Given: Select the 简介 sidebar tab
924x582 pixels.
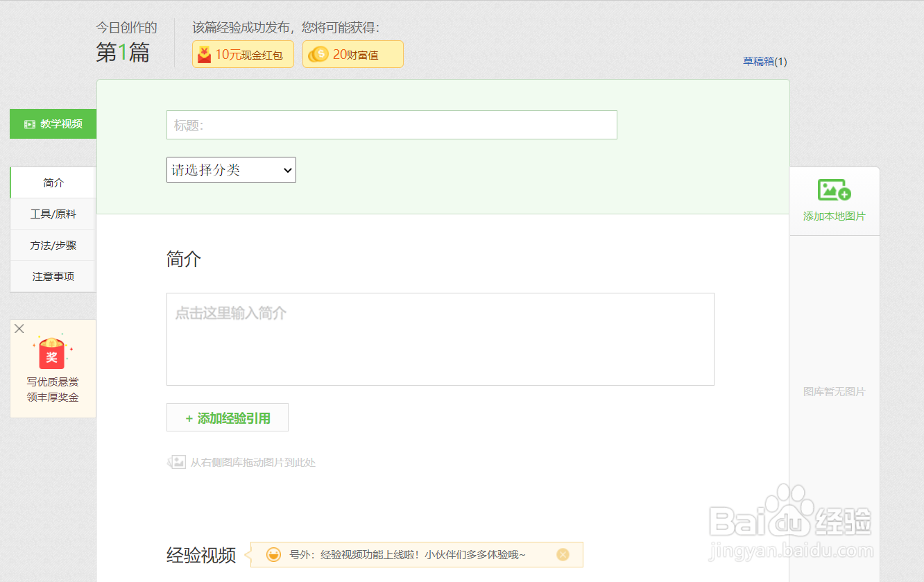Looking at the screenshot, I should pos(53,182).
